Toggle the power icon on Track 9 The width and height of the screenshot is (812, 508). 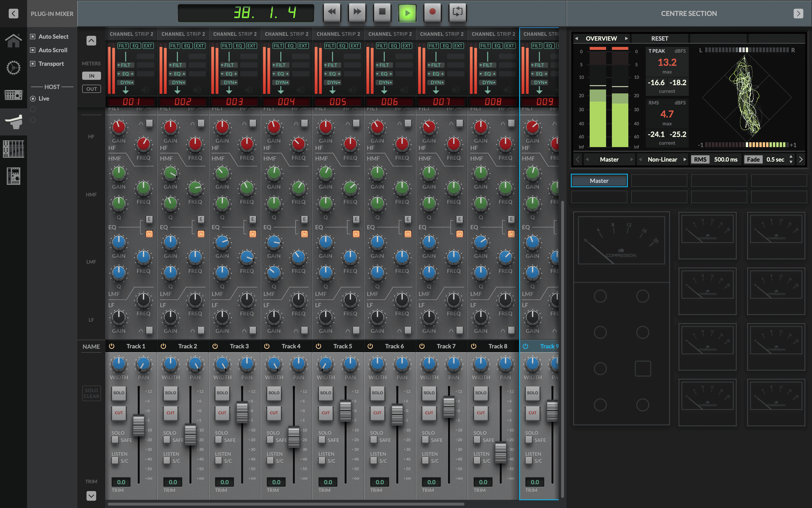pyautogui.click(x=525, y=346)
